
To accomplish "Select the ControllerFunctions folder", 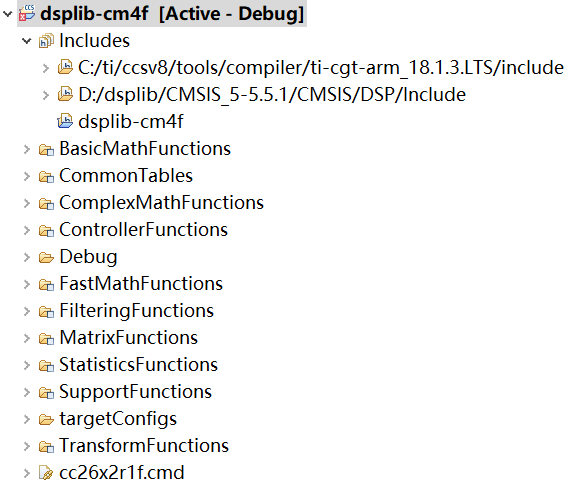I will tap(143, 230).
